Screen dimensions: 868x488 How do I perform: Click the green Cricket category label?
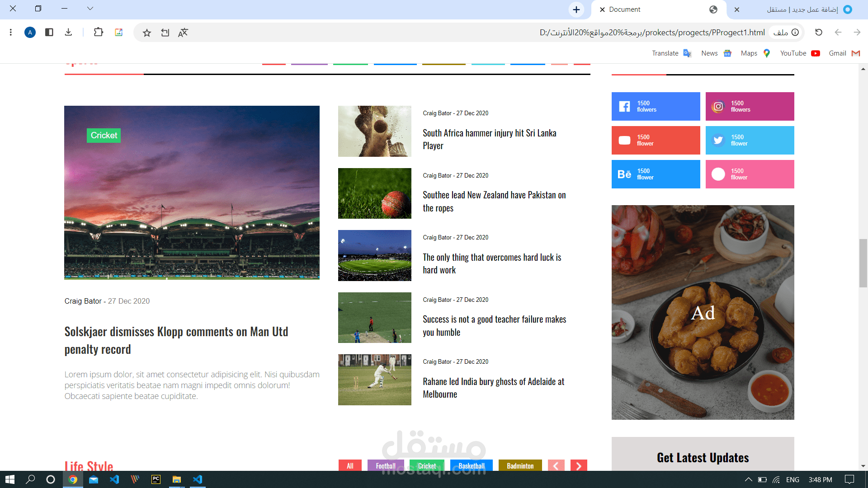104,135
